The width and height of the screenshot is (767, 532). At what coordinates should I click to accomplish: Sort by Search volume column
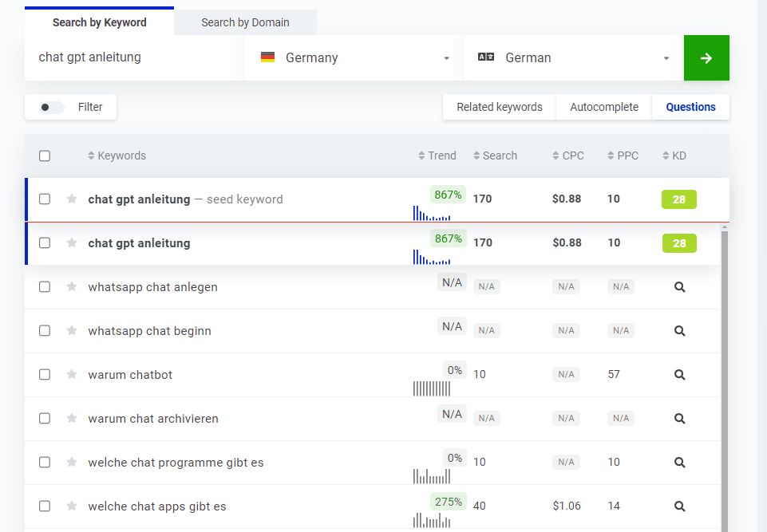click(x=495, y=156)
